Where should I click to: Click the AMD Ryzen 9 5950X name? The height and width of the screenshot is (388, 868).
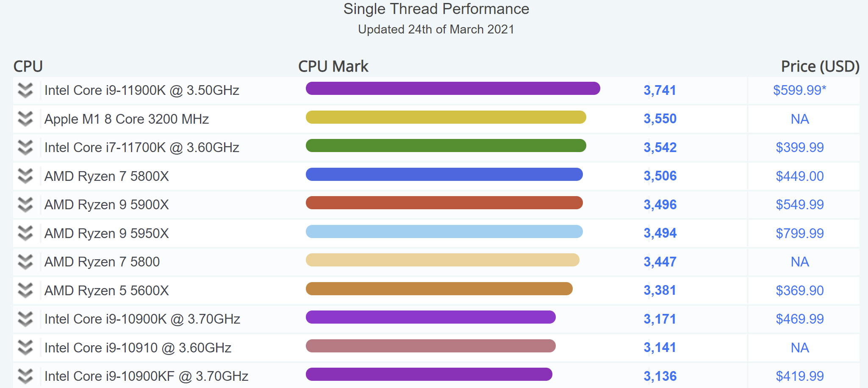pyautogui.click(x=106, y=233)
